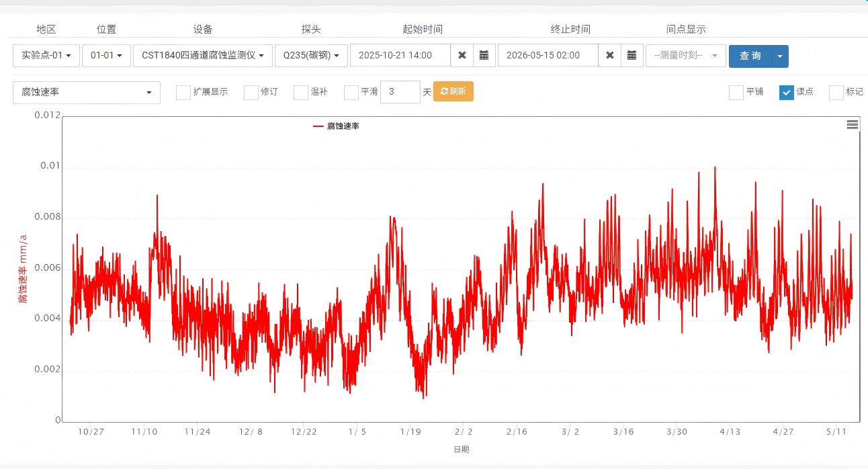The image size is (868, 469).
Task: Open the chart hamburger menu icon
Action: (853, 124)
